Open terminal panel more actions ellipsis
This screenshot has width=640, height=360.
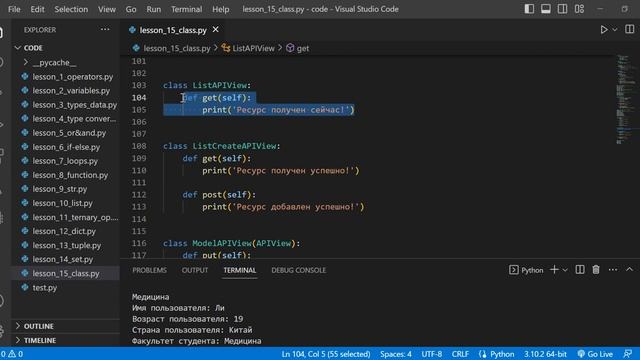[x=613, y=270]
